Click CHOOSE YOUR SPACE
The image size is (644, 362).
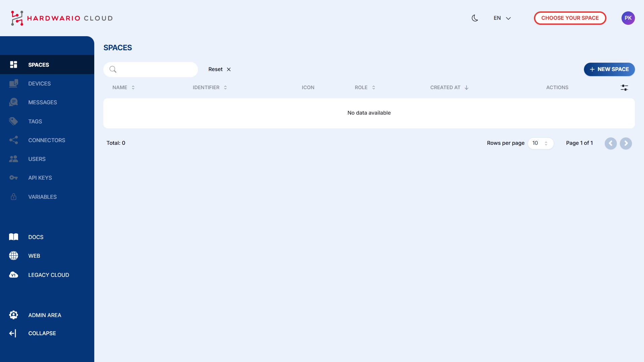(570, 18)
